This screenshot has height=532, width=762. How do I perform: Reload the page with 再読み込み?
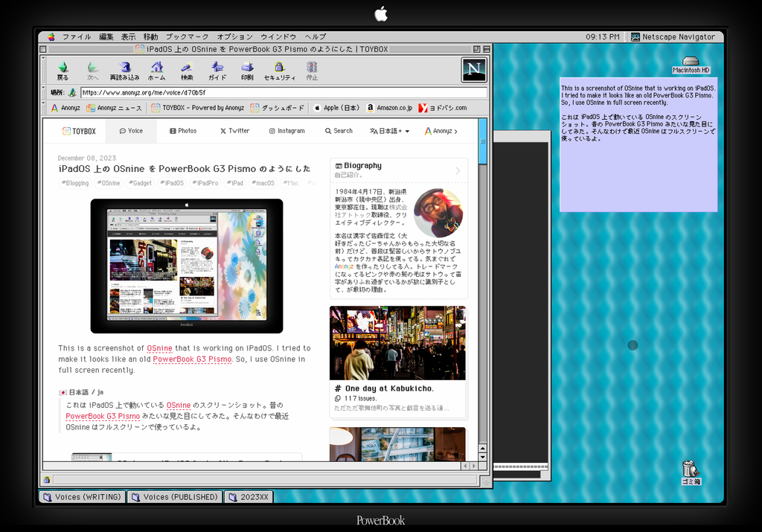pyautogui.click(x=124, y=71)
